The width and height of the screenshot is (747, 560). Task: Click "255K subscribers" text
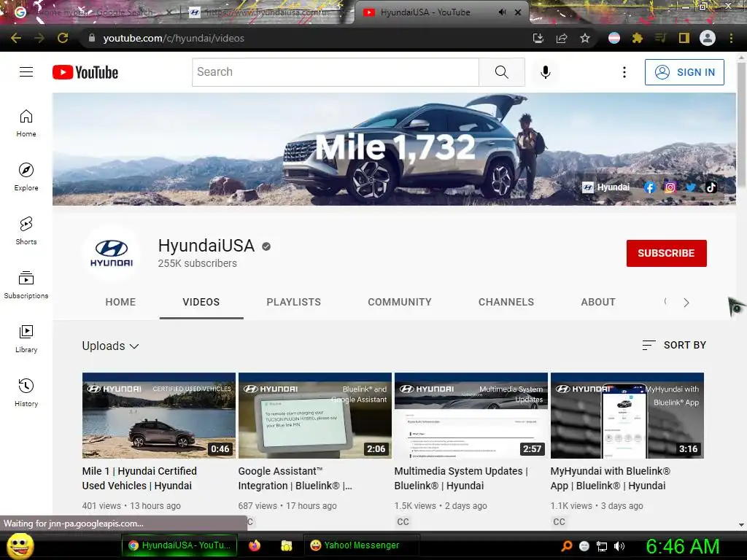click(197, 263)
